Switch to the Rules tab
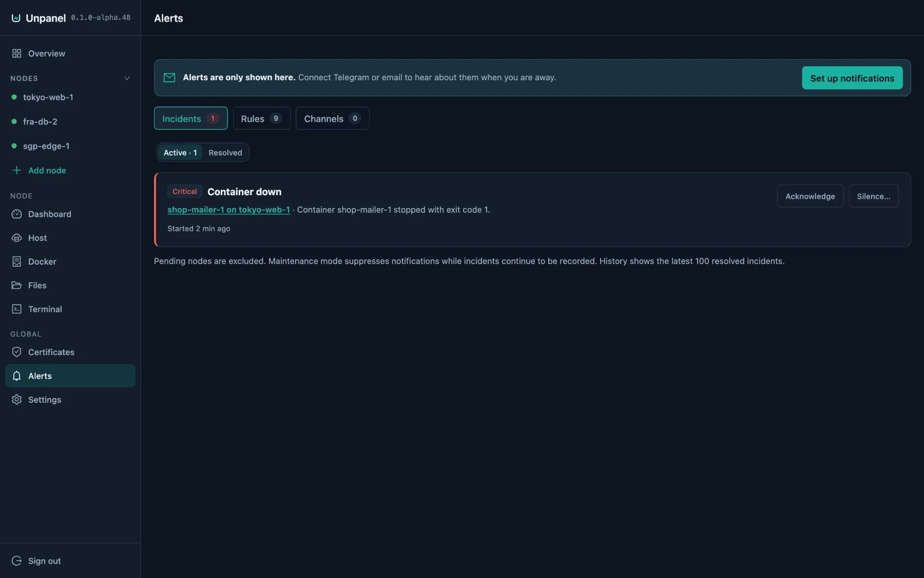924x578 pixels. (261, 118)
